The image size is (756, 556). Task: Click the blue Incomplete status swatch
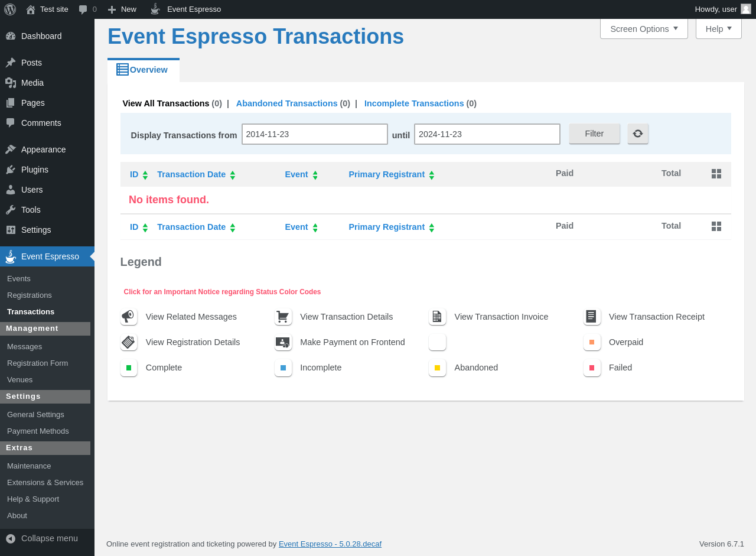(283, 368)
